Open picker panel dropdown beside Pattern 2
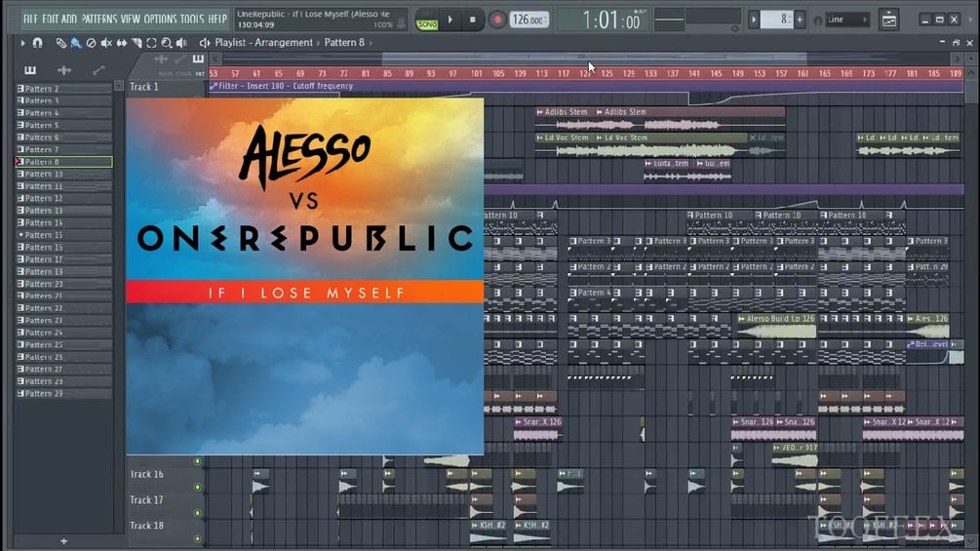Image resolution: width=980 pixels, height=551 pixels. 119,86
